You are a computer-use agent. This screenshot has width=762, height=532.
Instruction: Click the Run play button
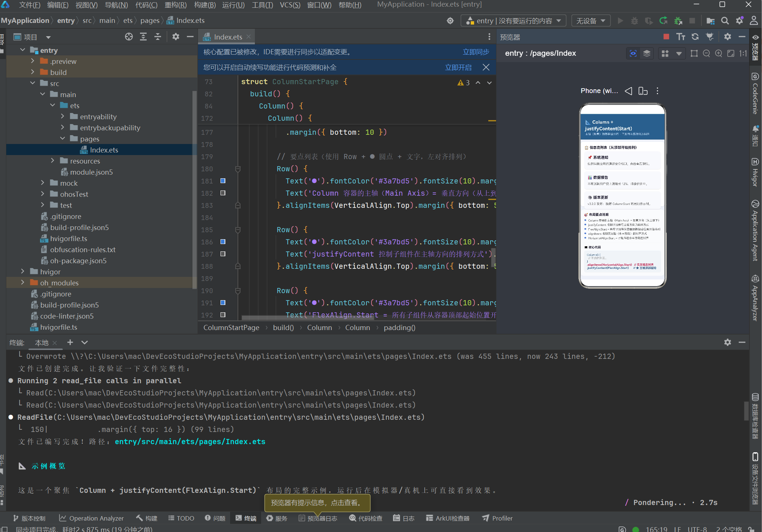coord(620,21)
